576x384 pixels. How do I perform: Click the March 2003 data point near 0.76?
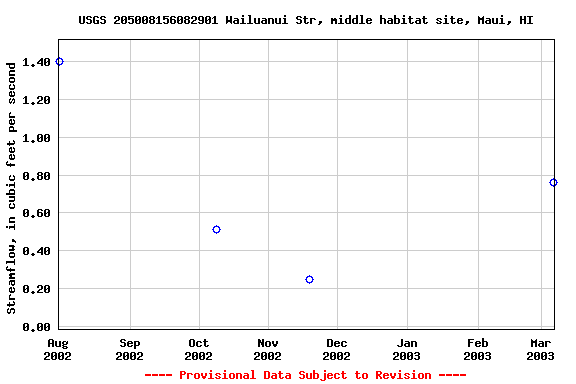[x=553, y=183]
